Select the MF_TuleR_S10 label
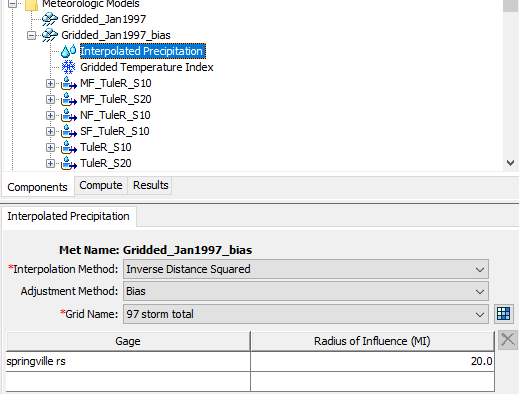519x394 pixels. click(116, 83)
